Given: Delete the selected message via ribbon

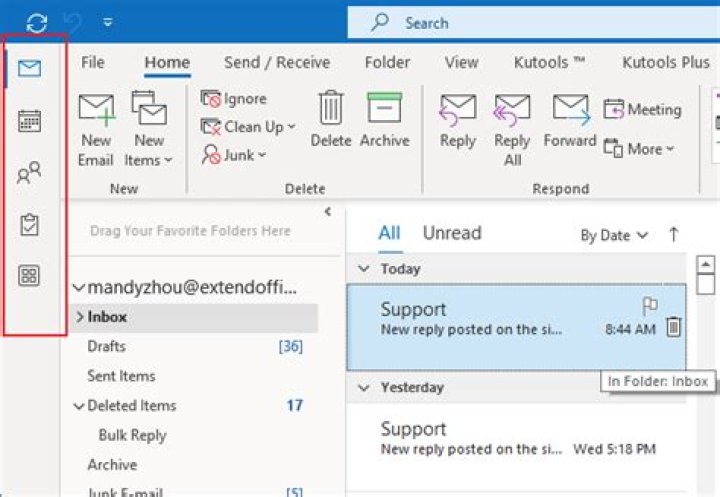Looking at the screenshot, I should [x=330, y=120].
